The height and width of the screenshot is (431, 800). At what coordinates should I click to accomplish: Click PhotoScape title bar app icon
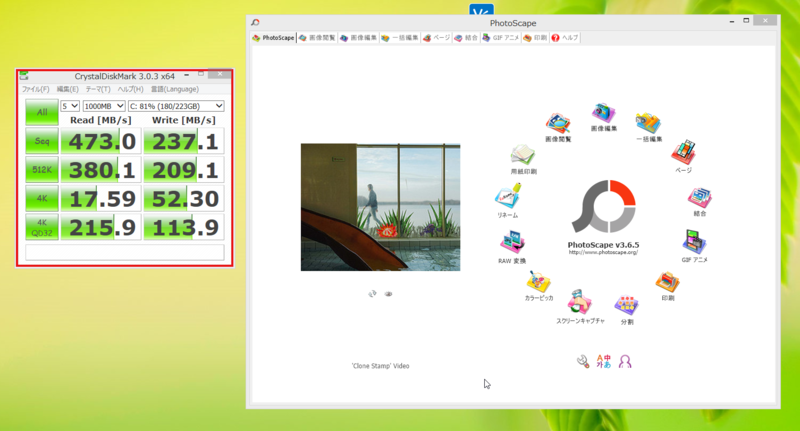click(255, 22)
